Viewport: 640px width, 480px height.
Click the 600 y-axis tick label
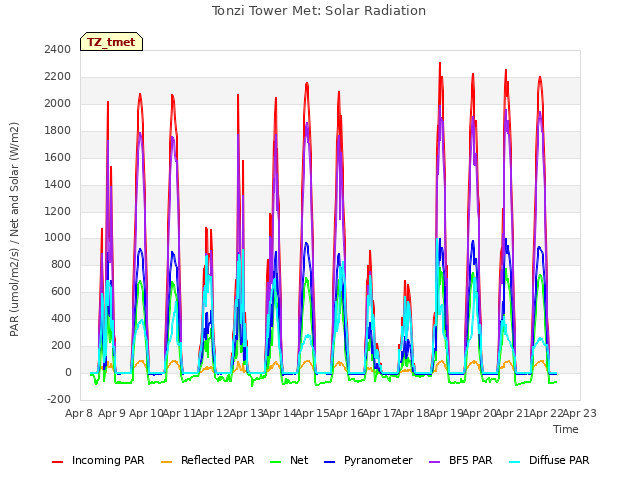pos(61,291)
